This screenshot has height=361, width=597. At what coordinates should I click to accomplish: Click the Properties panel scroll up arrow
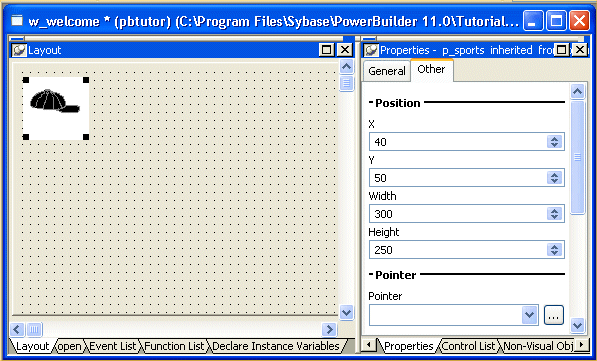[578, 91]
